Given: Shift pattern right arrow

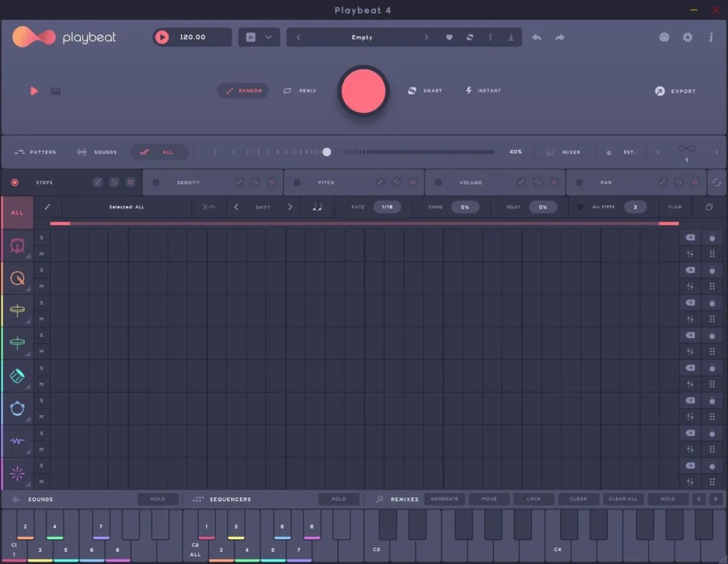Looking at the screenshot, I should 290,207.
